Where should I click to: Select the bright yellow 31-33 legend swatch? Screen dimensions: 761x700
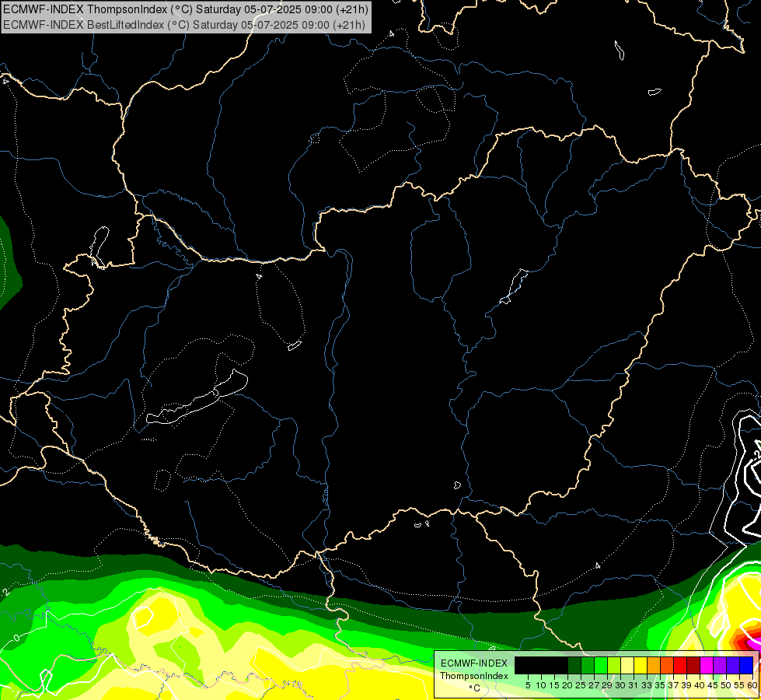[641, 665]
